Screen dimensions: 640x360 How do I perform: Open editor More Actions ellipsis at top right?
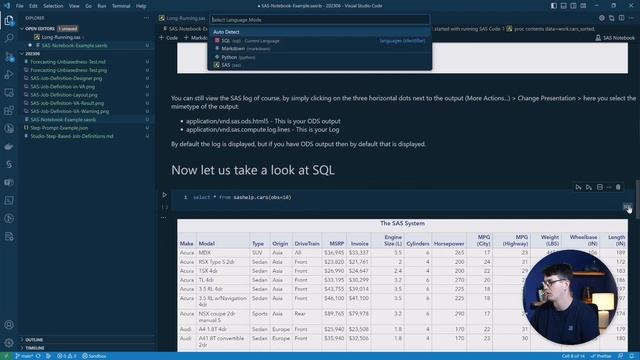point(631,18)
